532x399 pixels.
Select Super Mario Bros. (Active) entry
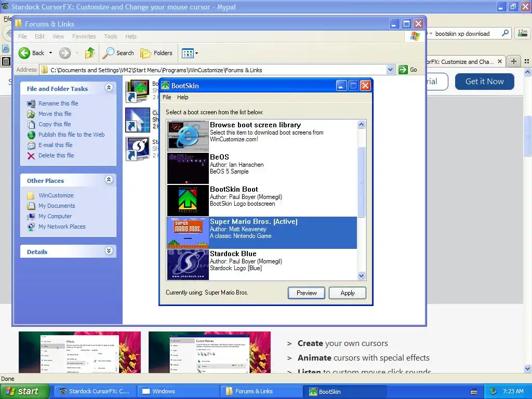pyautogui.click(x=262, y=233)
